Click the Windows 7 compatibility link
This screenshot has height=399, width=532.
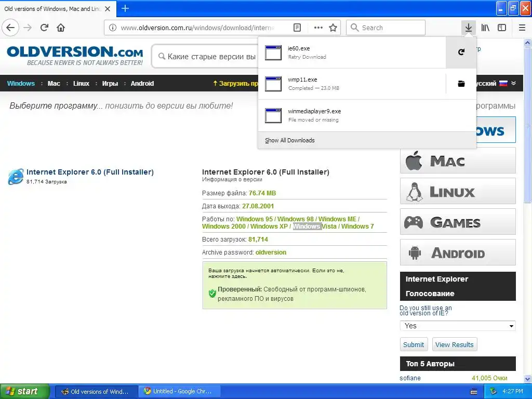(x=357, y=227)
